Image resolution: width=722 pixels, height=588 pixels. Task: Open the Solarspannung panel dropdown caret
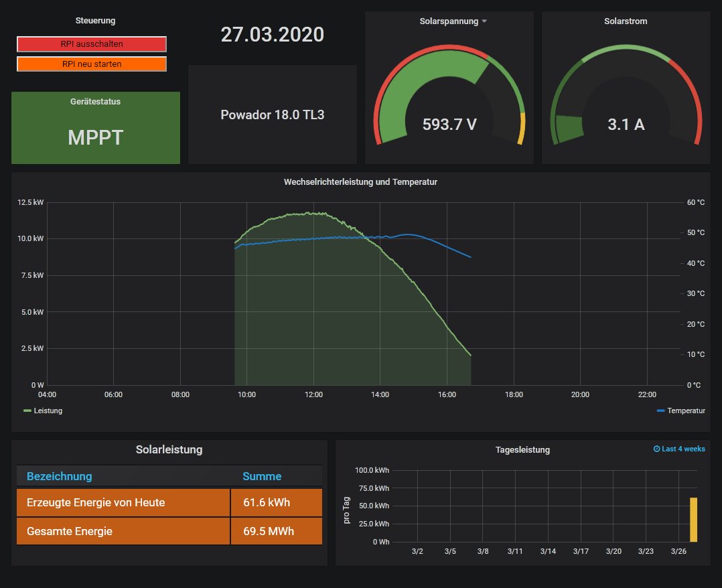coord(484,21)
